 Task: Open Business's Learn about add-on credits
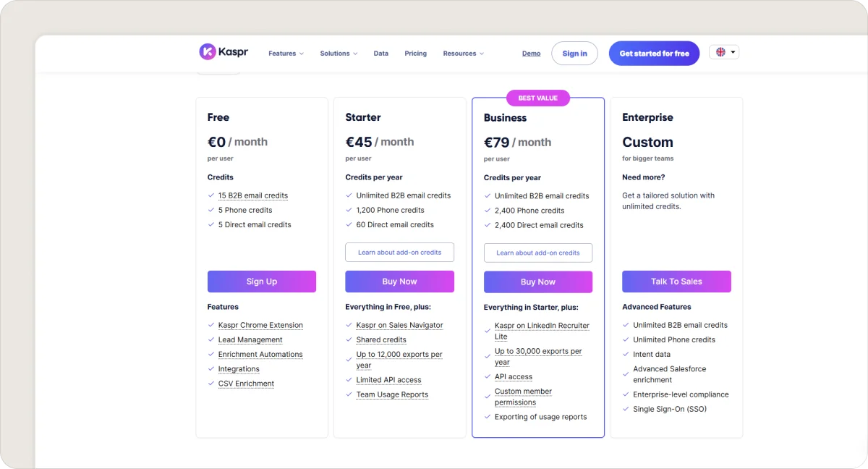pyautogui.click(x=538, y=253)
